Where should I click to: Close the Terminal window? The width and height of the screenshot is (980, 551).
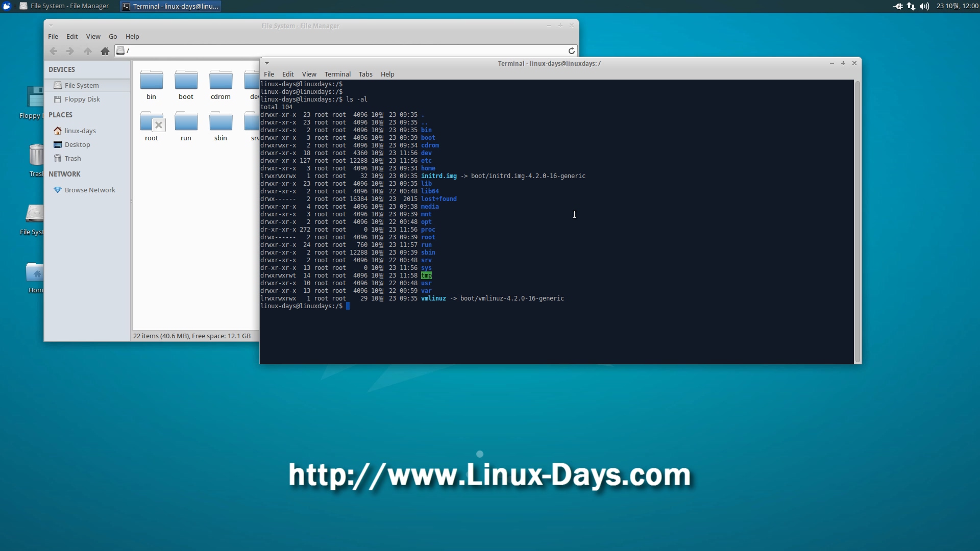click(x=854, y=63)
